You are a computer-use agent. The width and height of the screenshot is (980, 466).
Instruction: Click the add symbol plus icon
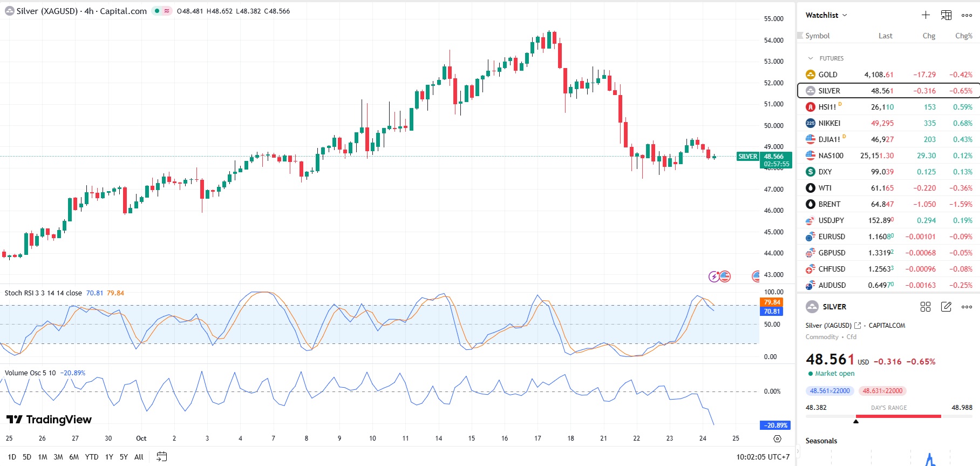[x=925, y=15]
